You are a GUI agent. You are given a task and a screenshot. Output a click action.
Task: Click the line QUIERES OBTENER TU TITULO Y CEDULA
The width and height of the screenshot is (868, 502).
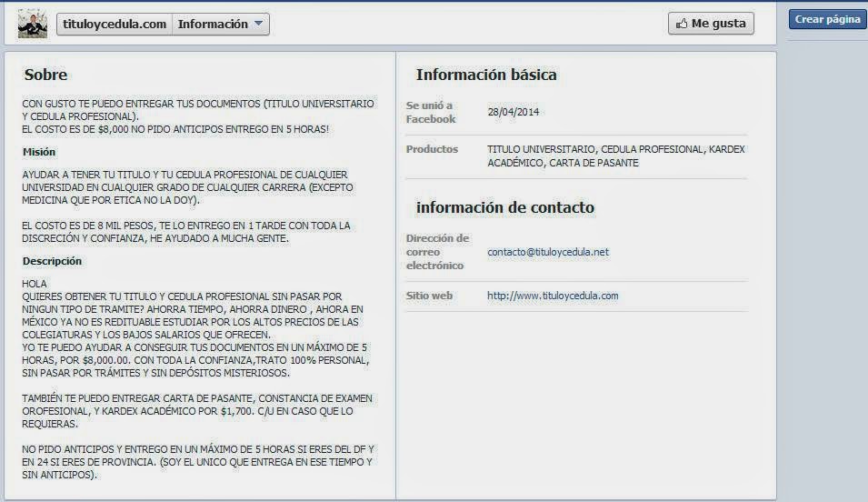(x=182, y=296)
